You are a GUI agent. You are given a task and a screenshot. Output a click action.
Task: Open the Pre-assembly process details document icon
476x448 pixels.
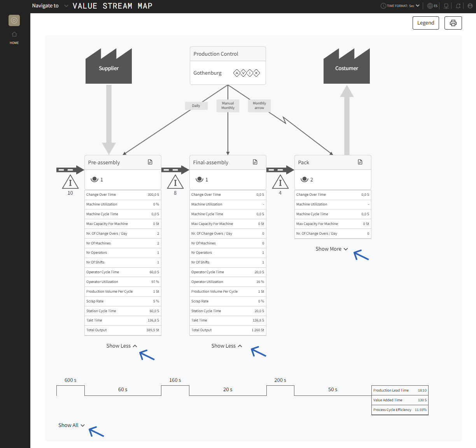(x=150, y=162)
